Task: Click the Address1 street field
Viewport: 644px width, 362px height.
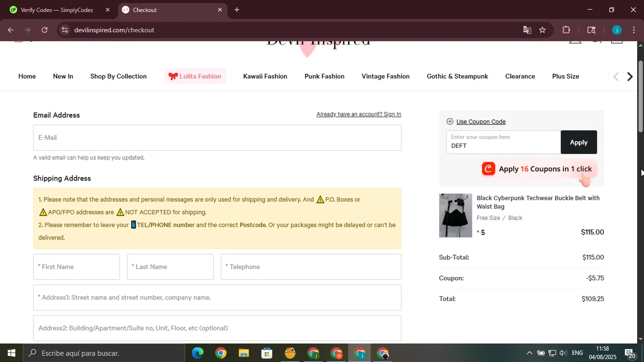Action: [x=217, y=298]
